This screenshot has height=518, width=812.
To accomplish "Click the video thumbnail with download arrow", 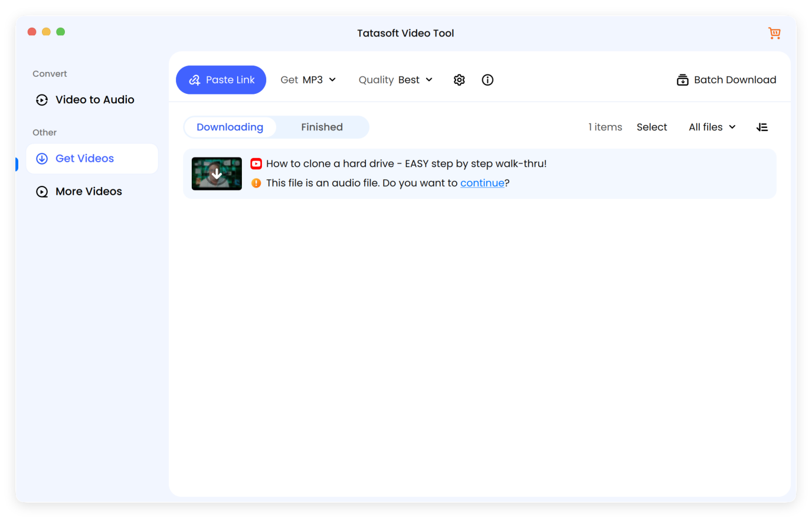I will 217,173.
